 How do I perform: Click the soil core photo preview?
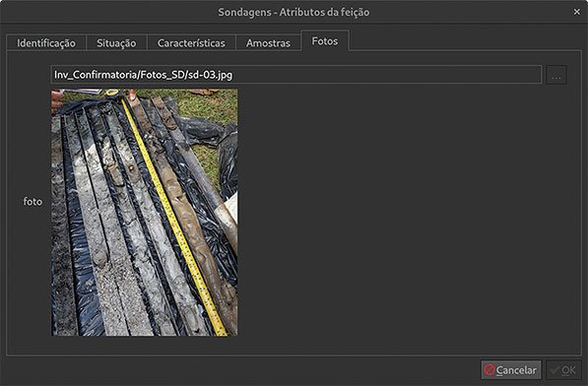145,213
